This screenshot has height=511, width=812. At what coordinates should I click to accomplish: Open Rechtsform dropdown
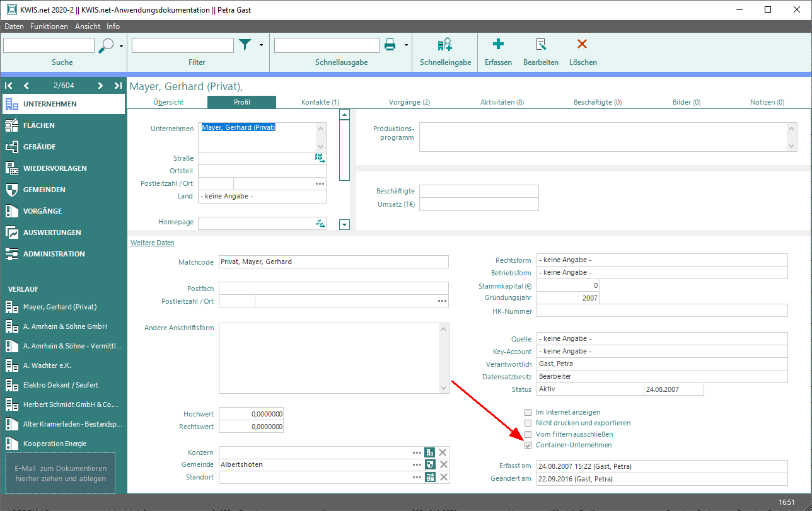pyautogui.click(x=662, y=260)
